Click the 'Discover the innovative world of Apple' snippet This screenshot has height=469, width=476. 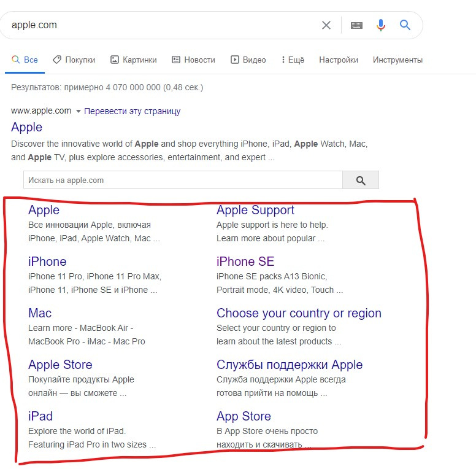(x=190, y=150)
